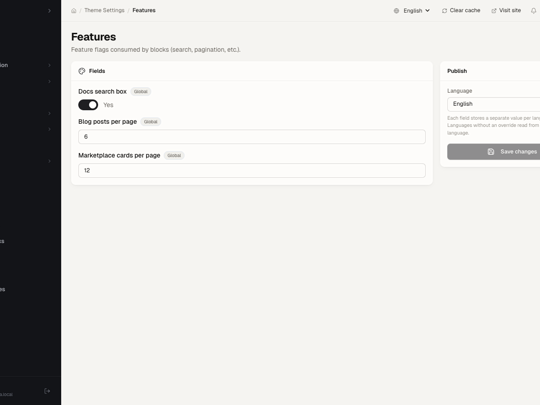Click the Features page heading
540x405 pixels.
tap(94, 37)
